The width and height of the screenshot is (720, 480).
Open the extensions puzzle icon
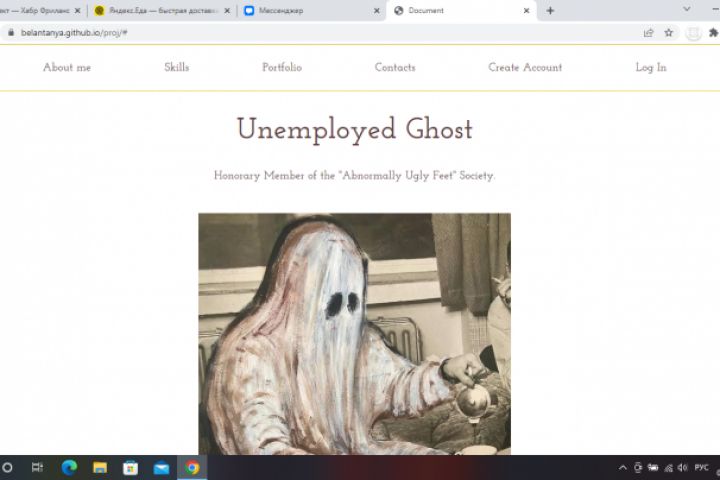[713, 33]
